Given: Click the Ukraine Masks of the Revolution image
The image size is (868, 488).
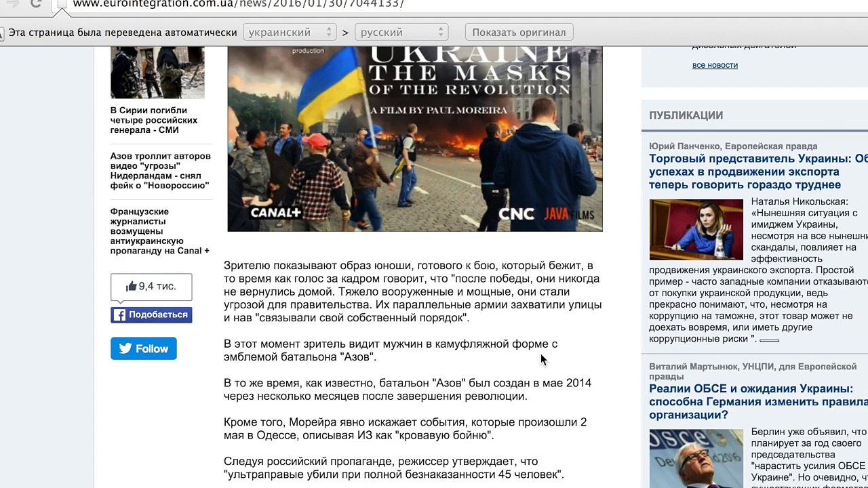Looking at the screenshot, I should click(x=415, y=139).
